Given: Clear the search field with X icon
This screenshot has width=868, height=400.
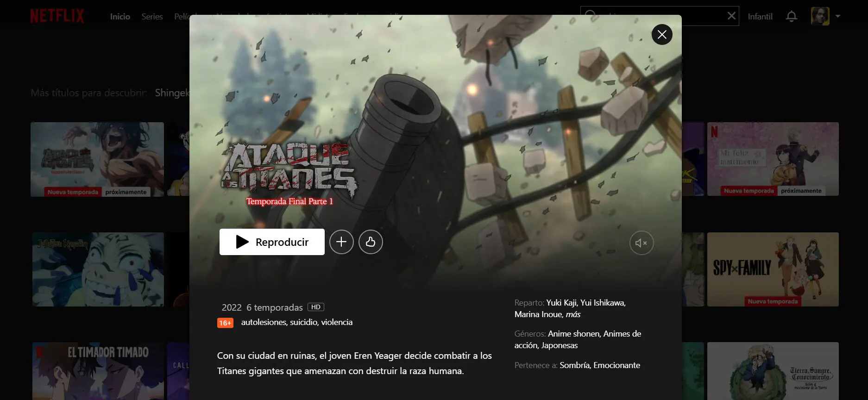Looking at the screenshot, I should (731, 16).
